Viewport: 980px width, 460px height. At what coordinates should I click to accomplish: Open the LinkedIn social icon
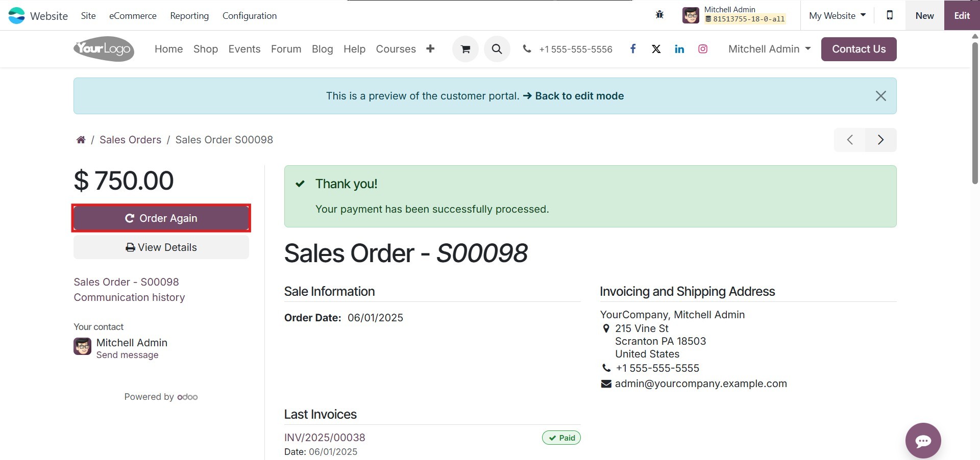[x=679, y=49]
